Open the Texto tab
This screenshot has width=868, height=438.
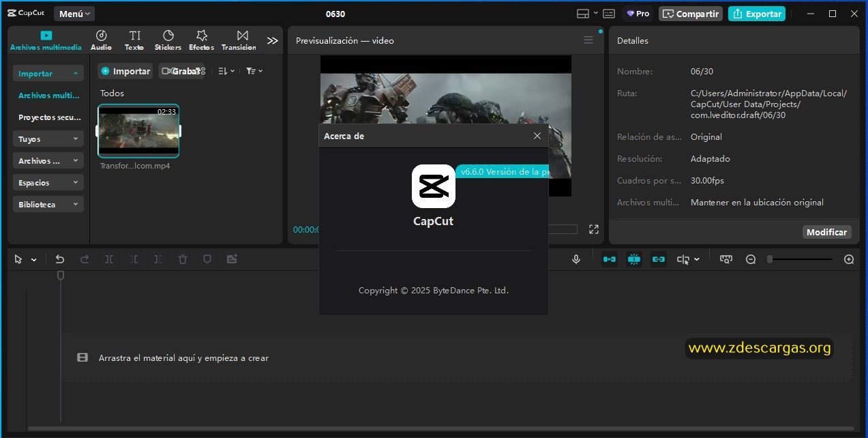tap(134, 41)
